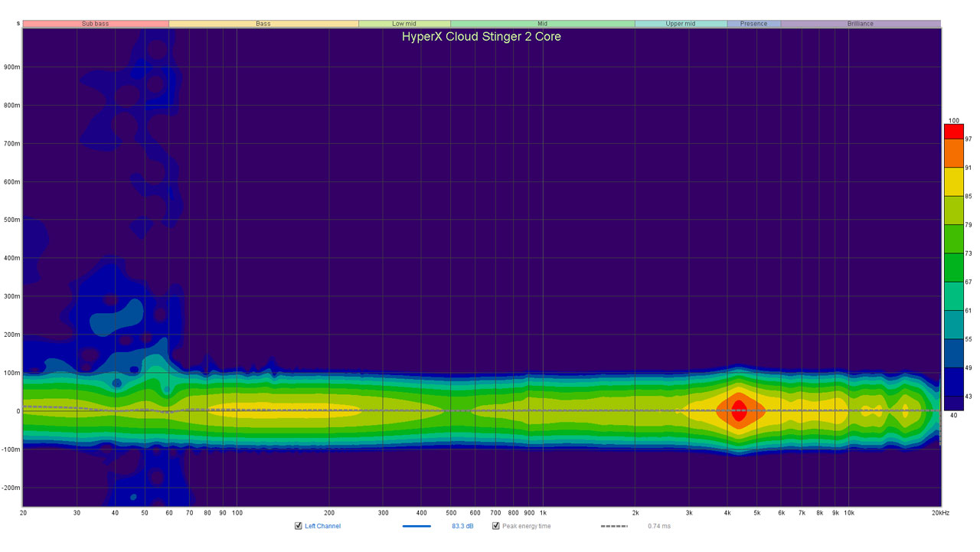Click the blue Left Channel line sample
This screenshot has height=552, width=980.
(x=416, y=526)
